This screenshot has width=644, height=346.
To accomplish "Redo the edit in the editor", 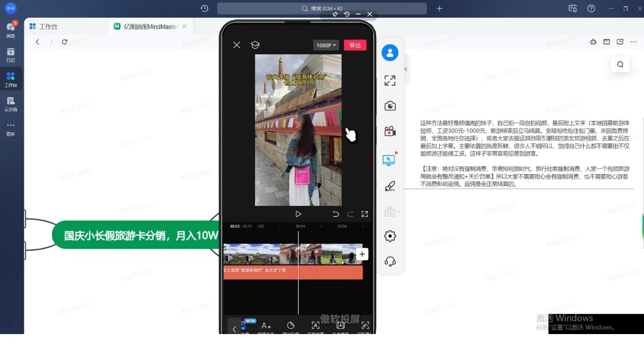I will 350,214.
